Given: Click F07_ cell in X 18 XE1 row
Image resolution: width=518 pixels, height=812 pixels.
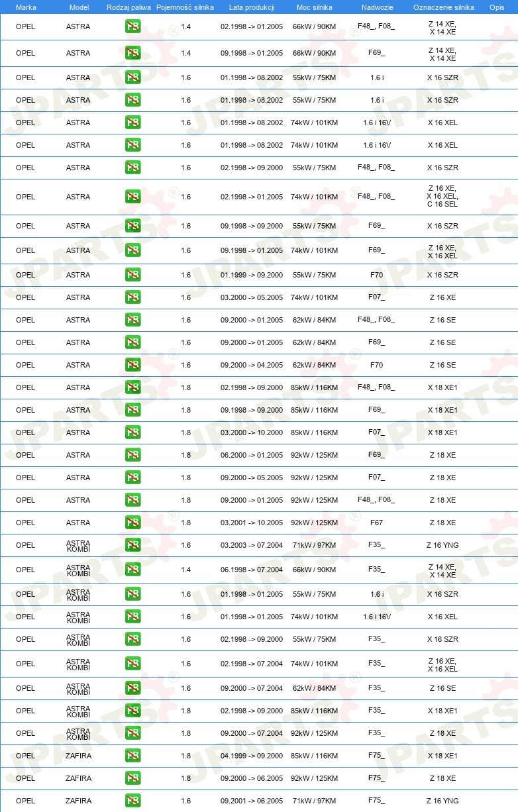Looking at the screenshot, I should tap(376, 432).
